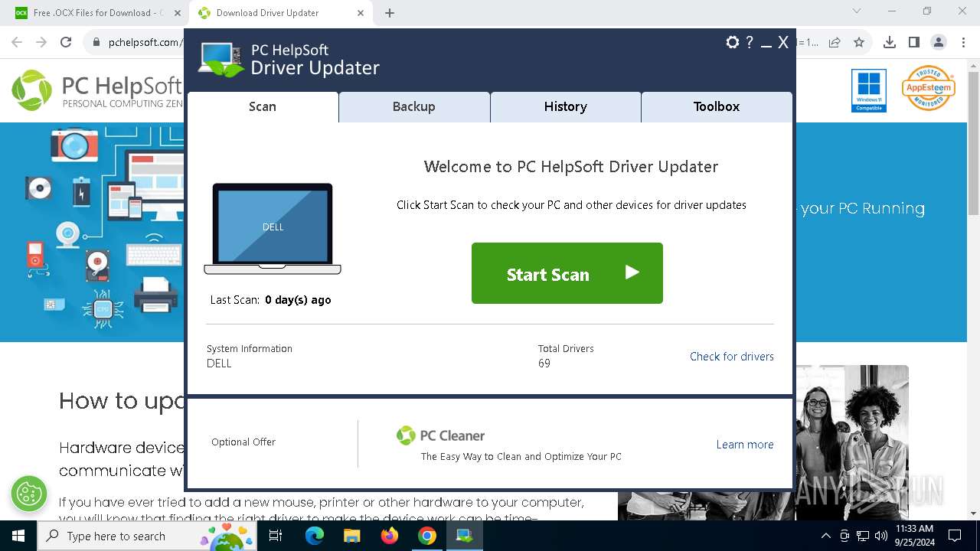Open the taskbar clock and calendar
980x551 pixels.
(914, 536)
